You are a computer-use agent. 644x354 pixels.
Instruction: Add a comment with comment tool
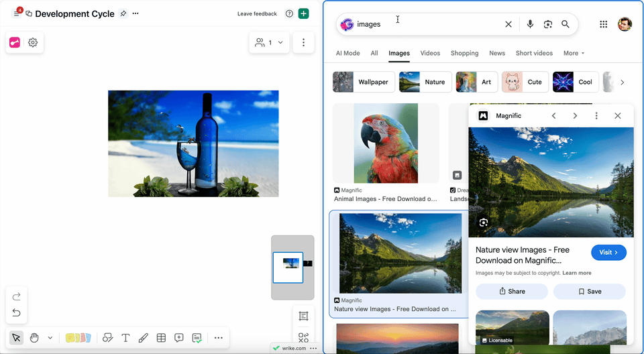click(x=178, y=338)
